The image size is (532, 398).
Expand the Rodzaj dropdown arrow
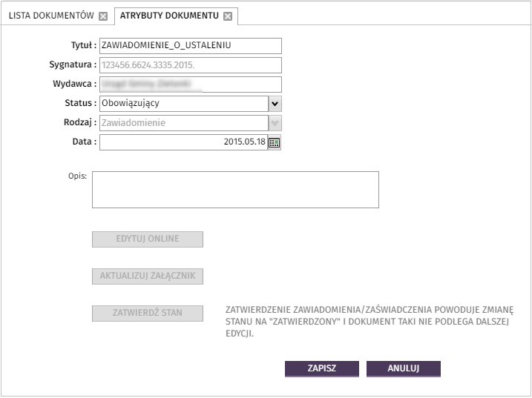[275, 123]
